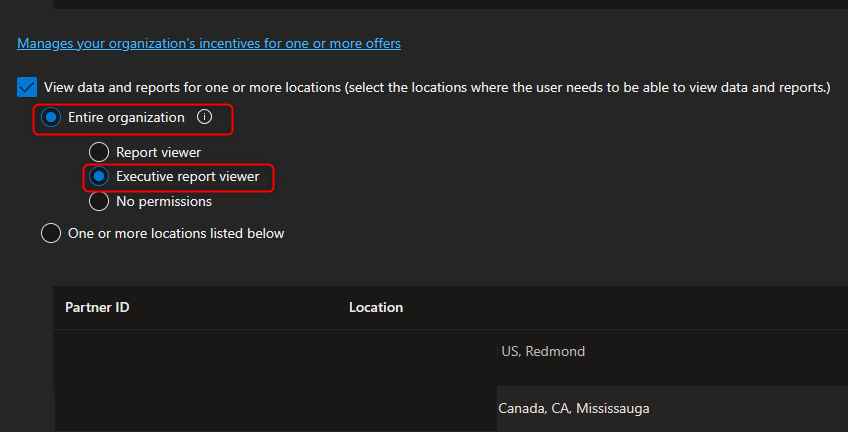Click the Location column header
The image size is (848, 432).
376,308
